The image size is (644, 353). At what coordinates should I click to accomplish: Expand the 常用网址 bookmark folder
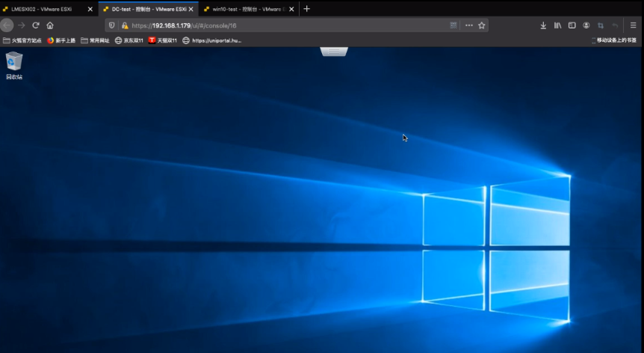click(x=96, y=40)
